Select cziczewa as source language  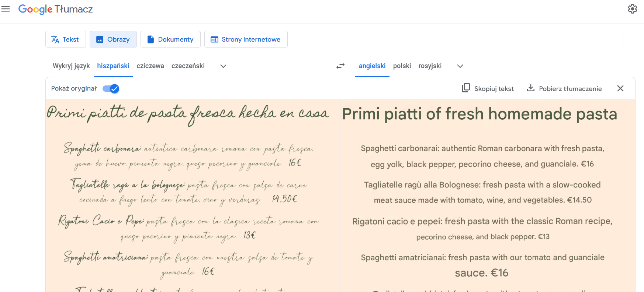150,66
